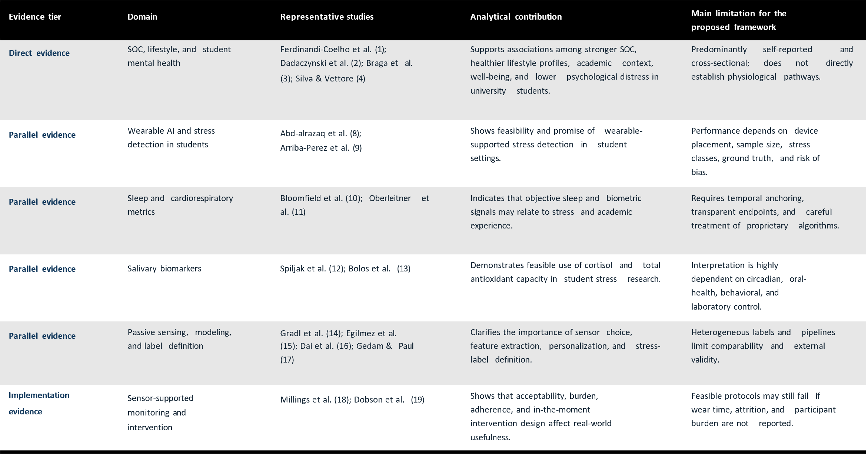The width and height of the screenshot is (868, 454).
Task: Select the Domain column header
Action: 142,17
